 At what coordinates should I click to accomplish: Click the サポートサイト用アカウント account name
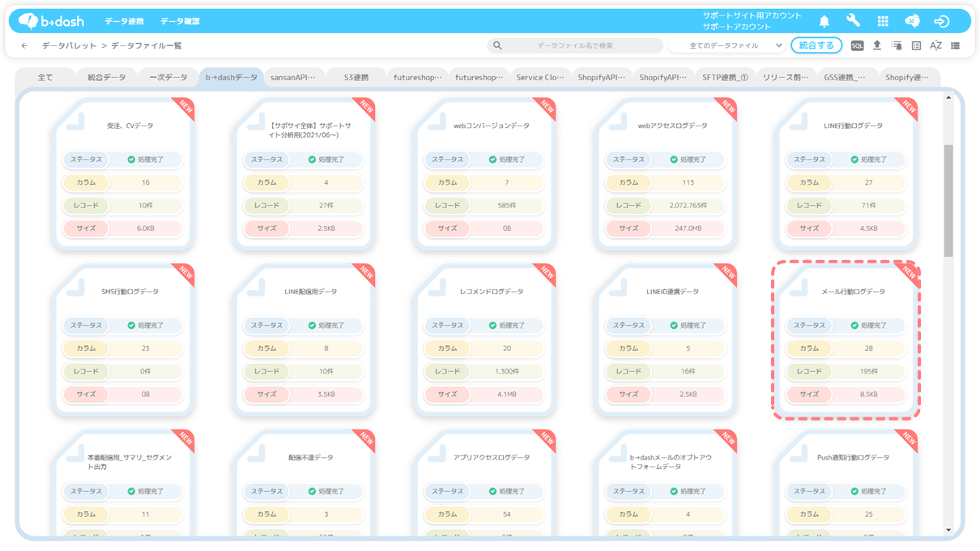point(752,15)
